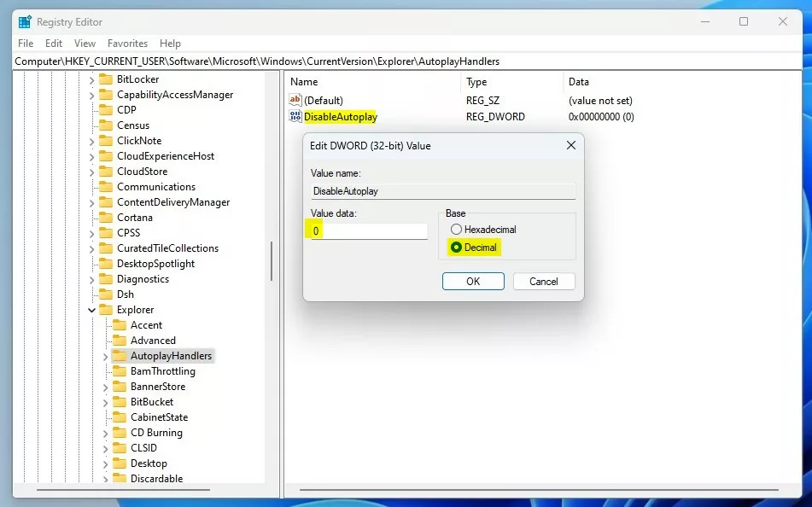The image size is (812, 507).
Task: Open the Edit menu
Action: click(x=53, y=44)
